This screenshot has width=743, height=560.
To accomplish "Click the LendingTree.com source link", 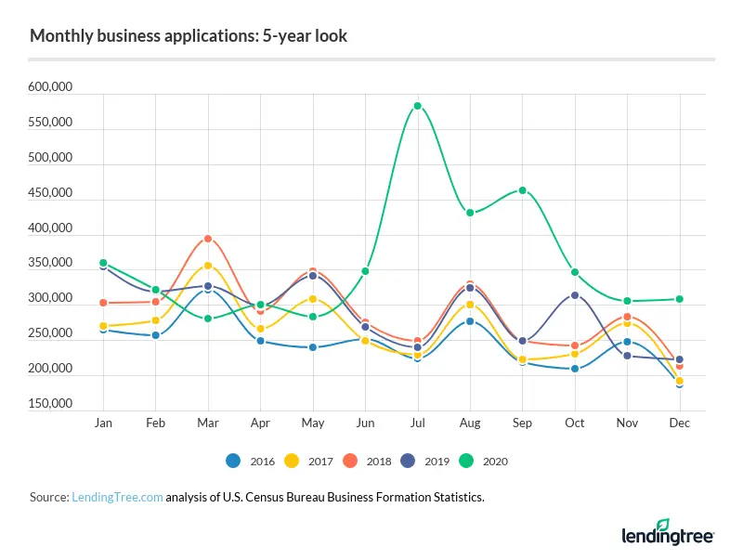I will click(x=117, y=498).
